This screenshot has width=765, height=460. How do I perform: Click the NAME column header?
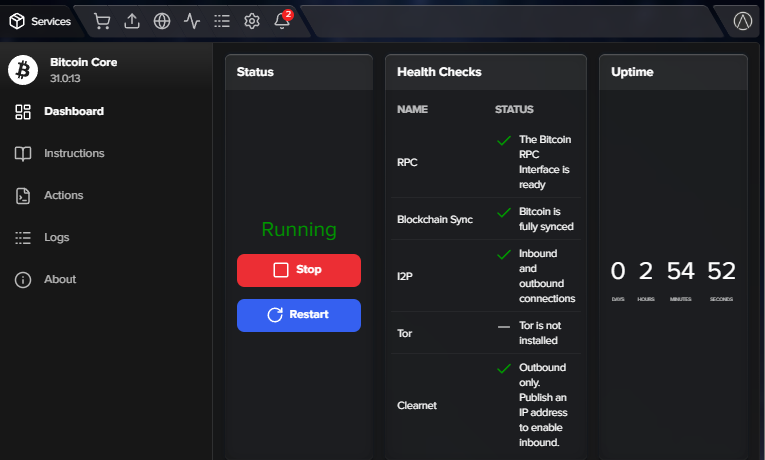(x=412, y=109)
